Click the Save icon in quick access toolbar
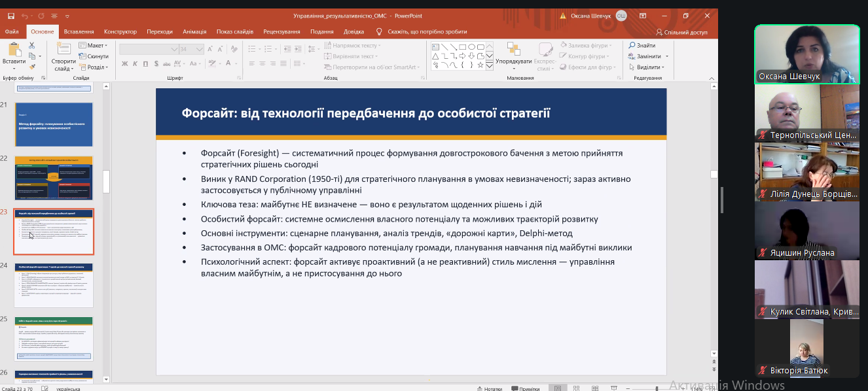Image resolution: width=868 pixels, height=391 pixels. [10, 16]
